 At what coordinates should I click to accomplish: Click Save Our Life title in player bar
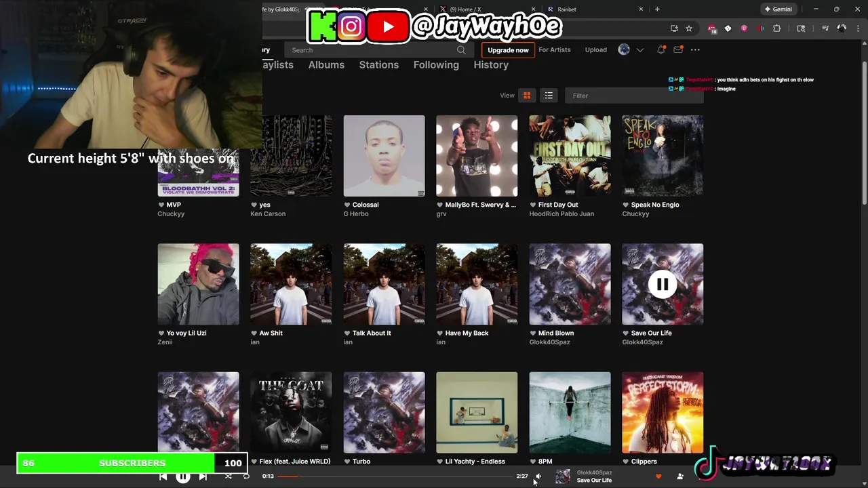click(x=594, y=481)
